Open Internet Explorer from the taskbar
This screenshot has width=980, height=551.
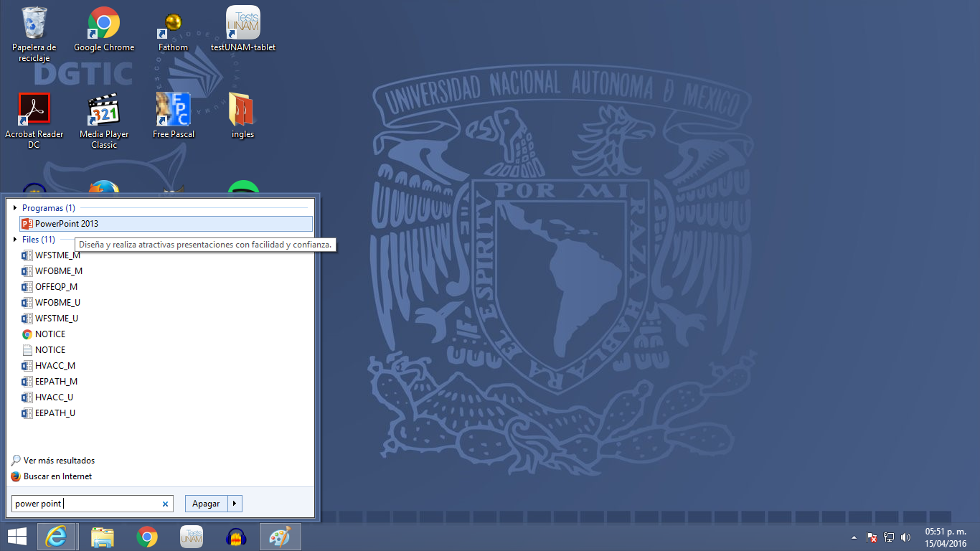56,537
